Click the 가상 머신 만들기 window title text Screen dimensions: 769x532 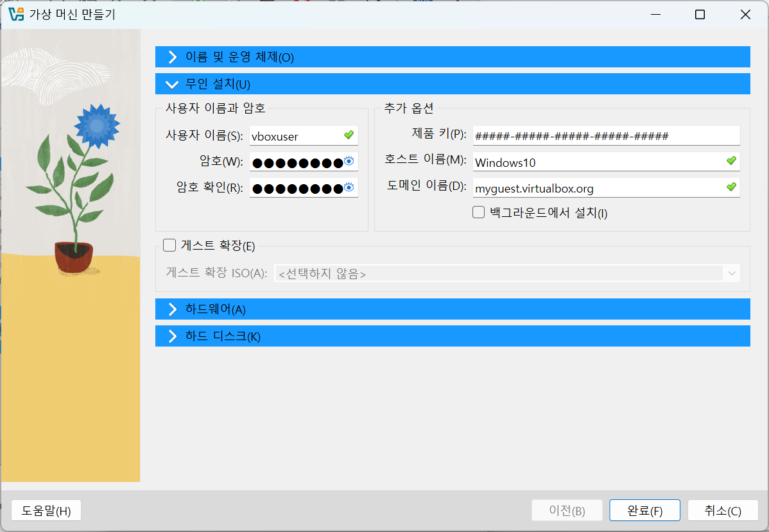72,14
